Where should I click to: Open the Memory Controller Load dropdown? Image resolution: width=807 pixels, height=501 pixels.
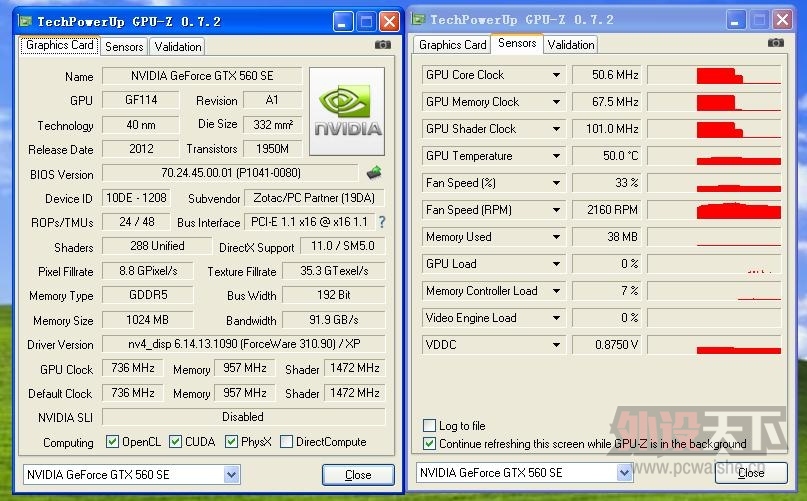(x=556, y=291)
